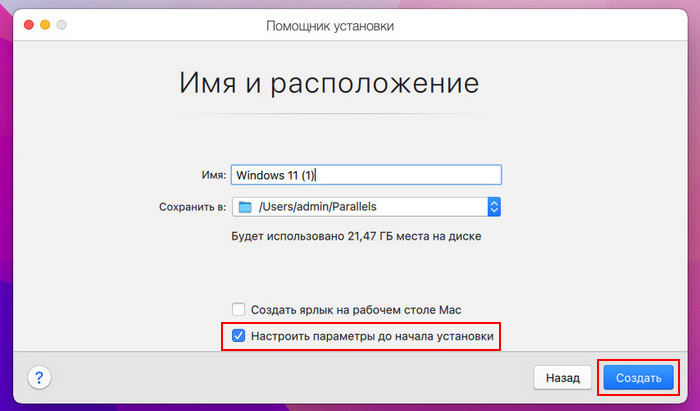Click the blue folder icon in the save location

[x=245, y=207]
